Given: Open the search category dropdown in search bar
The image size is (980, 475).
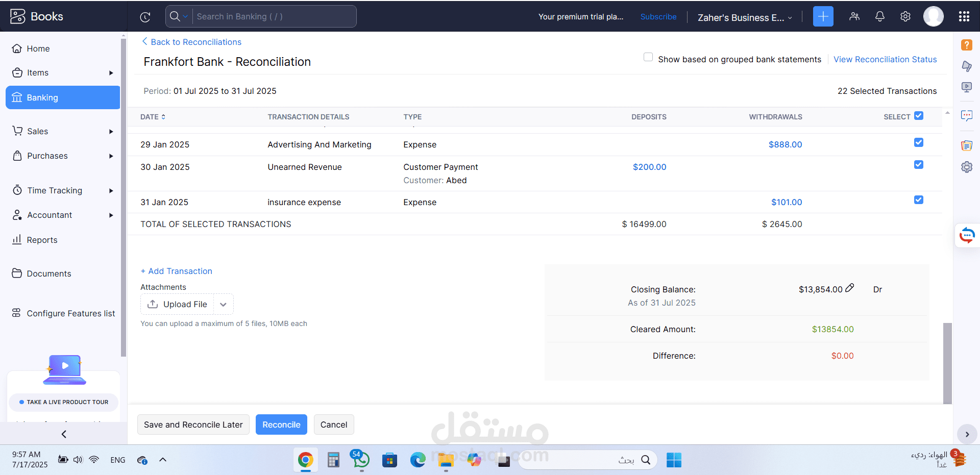Looking at the screenshot, I should click(x=185, y=16).
